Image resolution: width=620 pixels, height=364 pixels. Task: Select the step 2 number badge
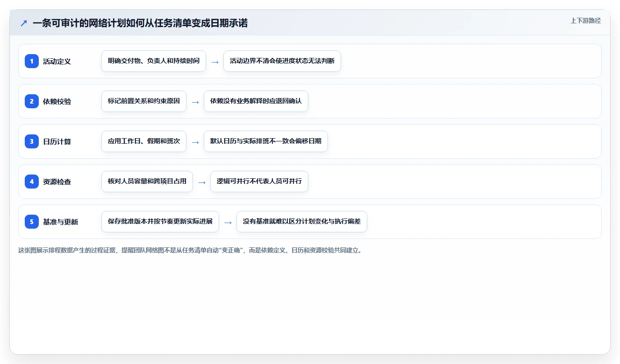[32, 101]
